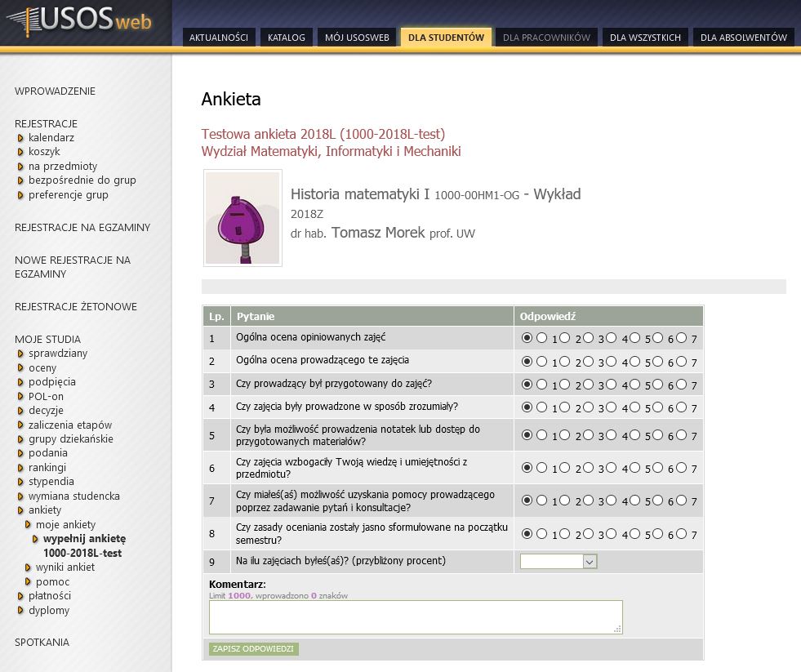This screenshot has height=672, width=801.
Task: Choose rating 4 for question 3
Action: coord(612,383)
